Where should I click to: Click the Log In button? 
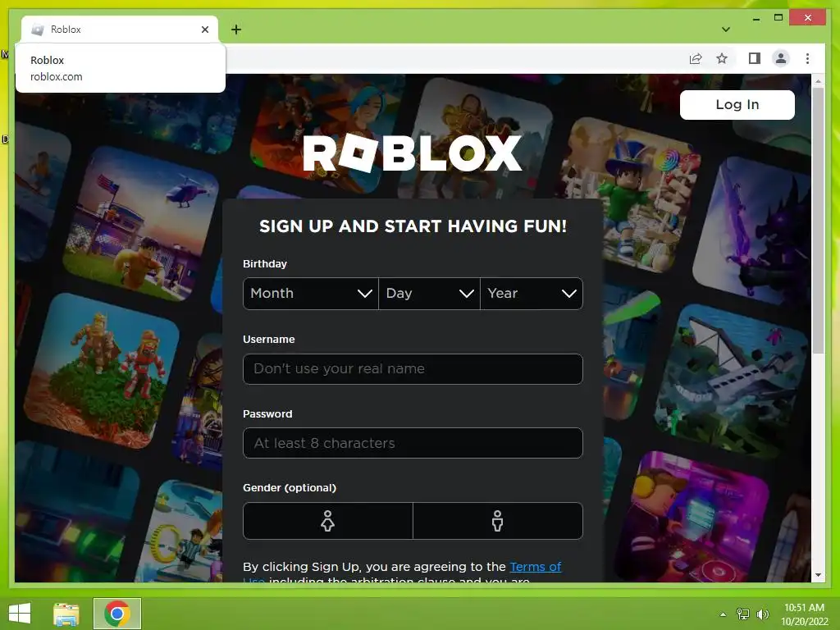pos(737,104)
